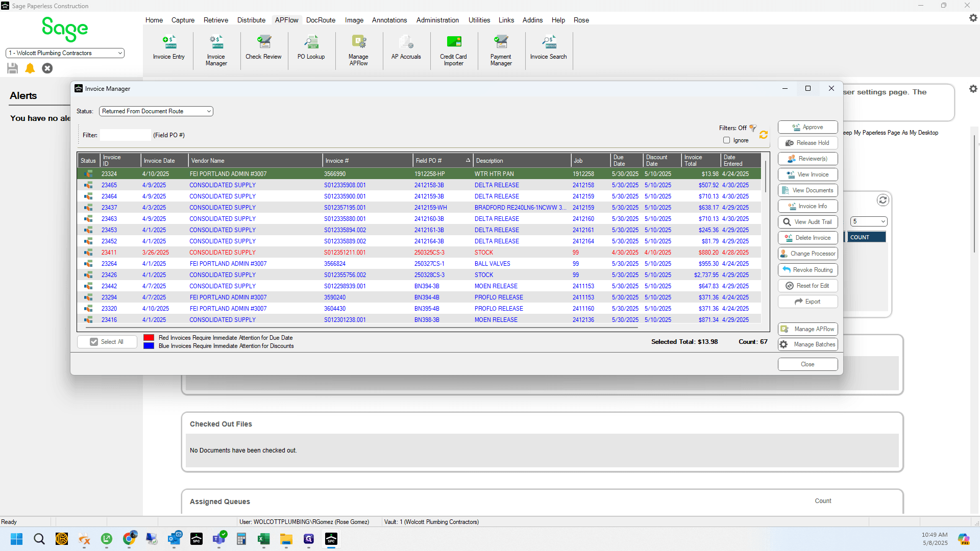Open AP Accruals
Viewport: 980px width, 551px height.
(406, 48)
